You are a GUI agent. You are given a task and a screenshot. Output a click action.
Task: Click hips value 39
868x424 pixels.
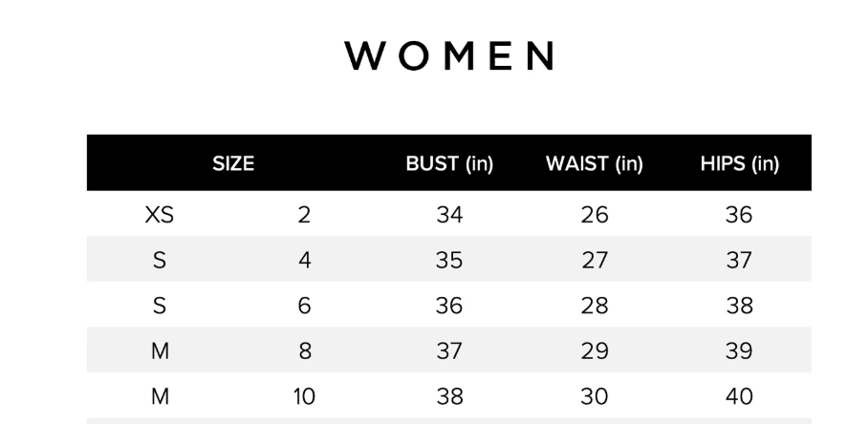739,350
